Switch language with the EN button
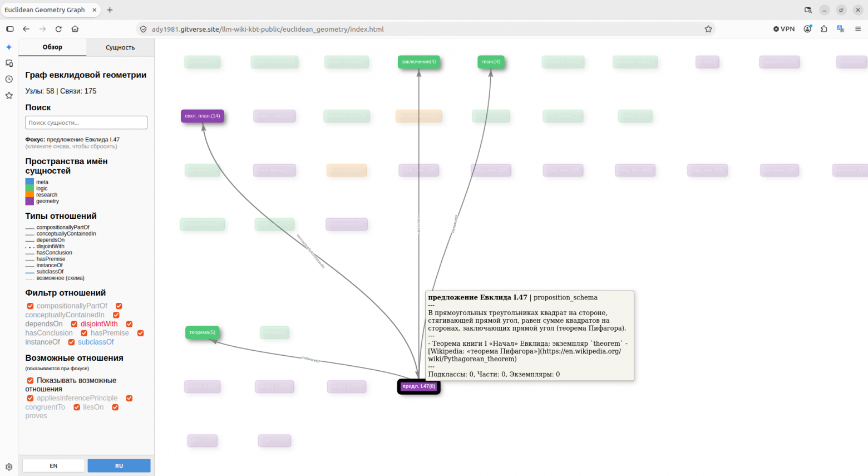Viewport: 868px width, 476px height. click(53, 466)
